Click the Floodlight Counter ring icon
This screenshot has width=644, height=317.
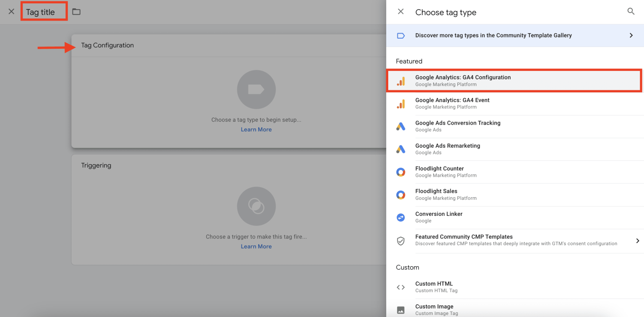point(401,172)
